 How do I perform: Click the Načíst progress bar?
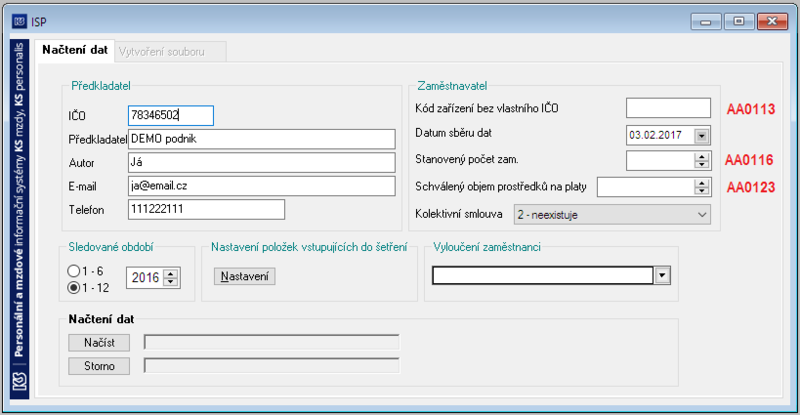click(271, 342)
